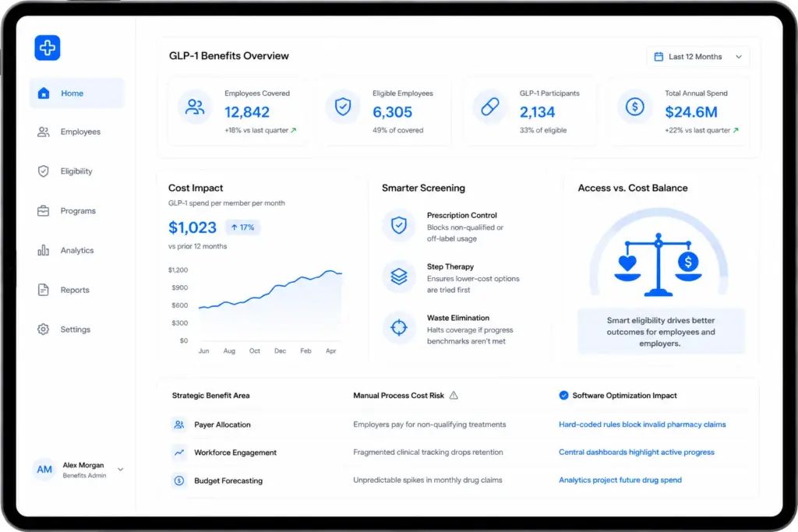Click the Employees people icon in sidebar
Screen dimensions: 798x532
44,132
